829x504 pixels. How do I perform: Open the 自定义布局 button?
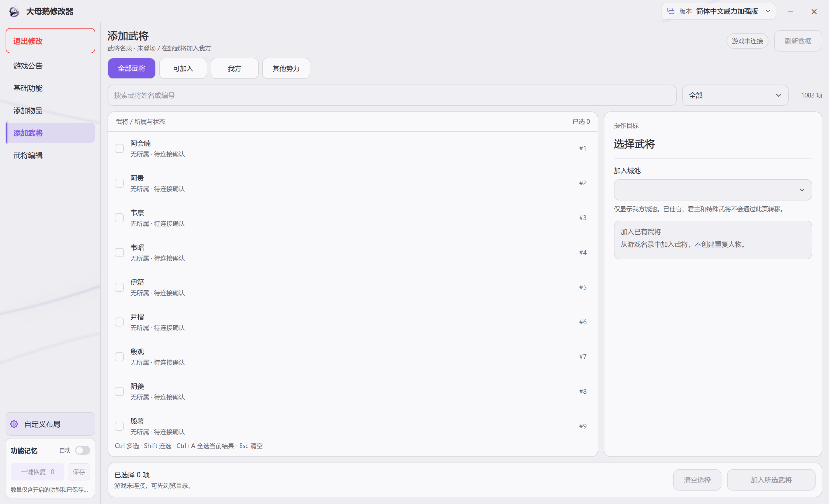[50, 424]
